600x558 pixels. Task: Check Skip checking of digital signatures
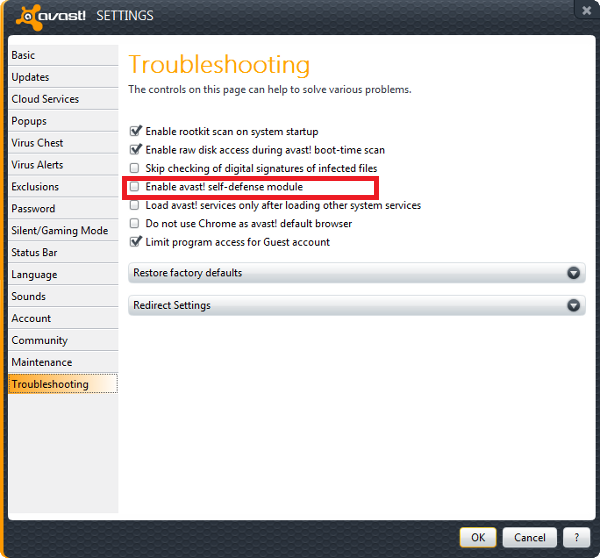135,168
